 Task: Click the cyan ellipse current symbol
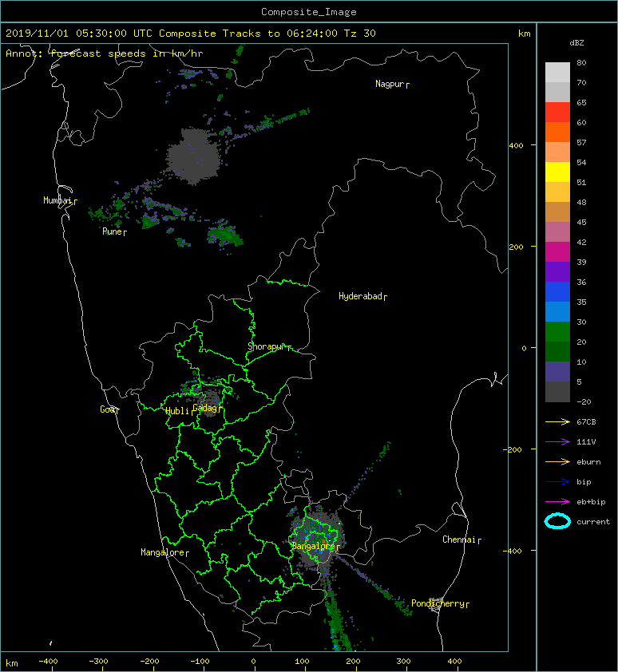[x=557, y=522]
